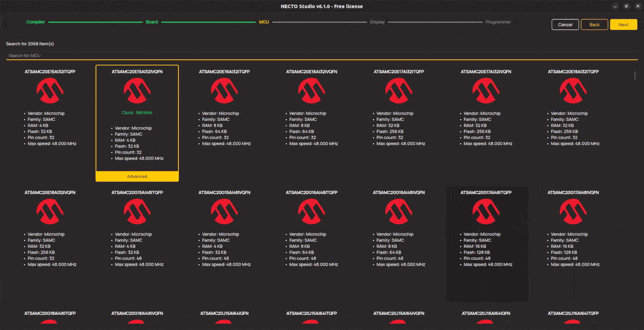Screen dimensions: 644x330
Task: Pick Microchip logo of ATSAMC20G17AI48IVQFN
Action: (x=573, y=212)
